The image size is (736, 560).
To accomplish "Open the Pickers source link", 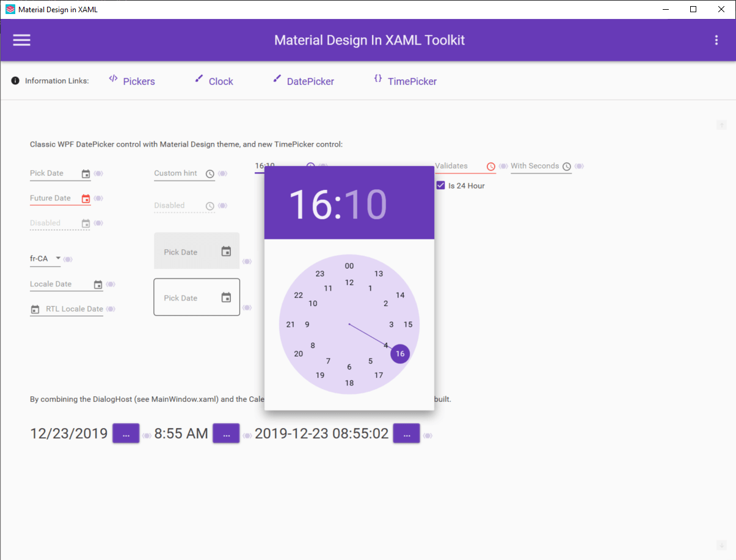I will tap(132, 81).
